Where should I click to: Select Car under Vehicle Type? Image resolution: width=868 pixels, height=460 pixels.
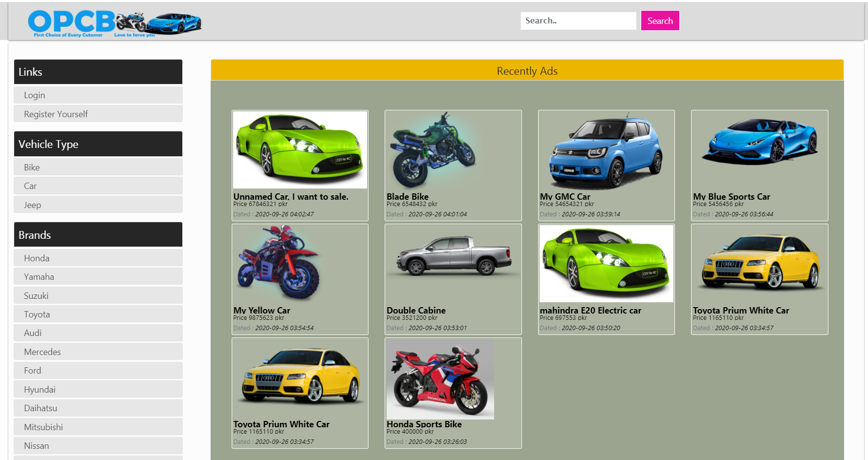[98, 186]
